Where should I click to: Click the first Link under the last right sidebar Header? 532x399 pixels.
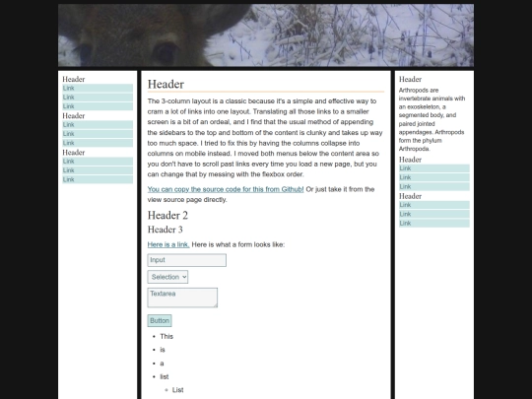pos(434,205)
